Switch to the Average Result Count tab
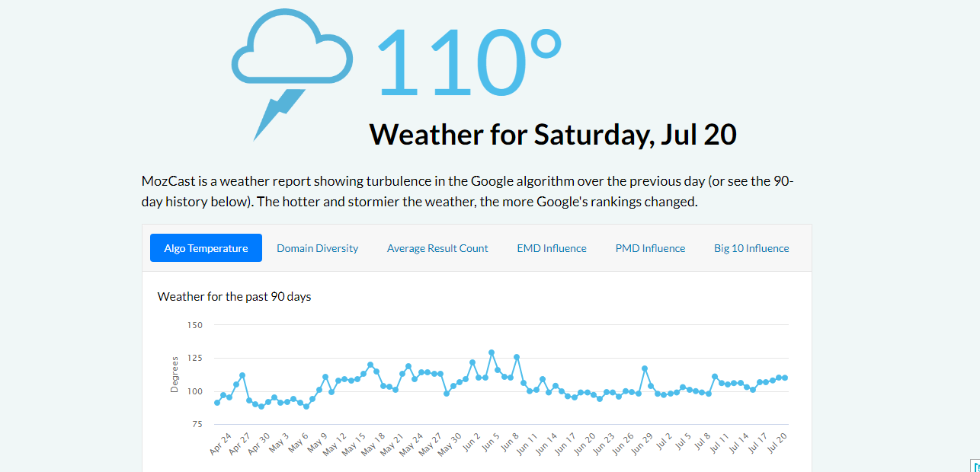980x472 pixels. 437,247
